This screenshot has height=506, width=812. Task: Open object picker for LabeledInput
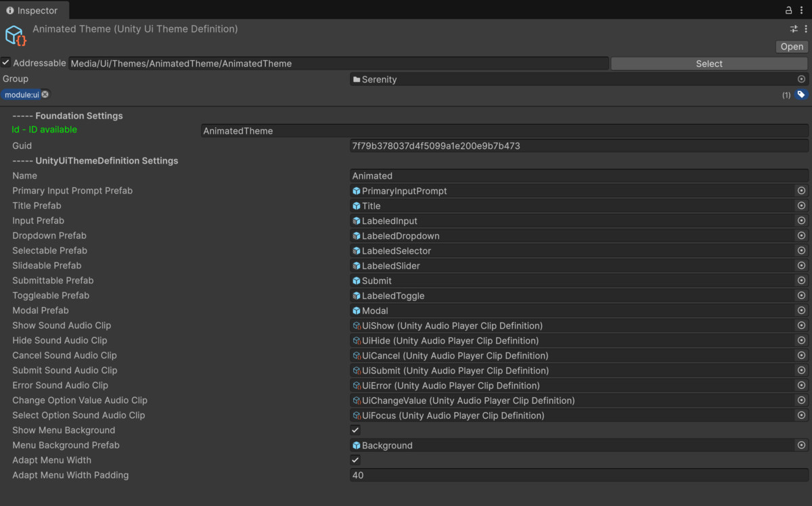tap(802, 221)
